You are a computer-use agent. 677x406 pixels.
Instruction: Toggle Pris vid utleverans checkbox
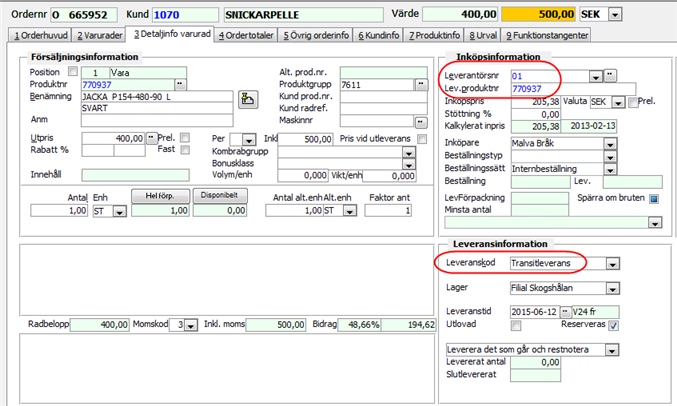click(x=422, y=139)
